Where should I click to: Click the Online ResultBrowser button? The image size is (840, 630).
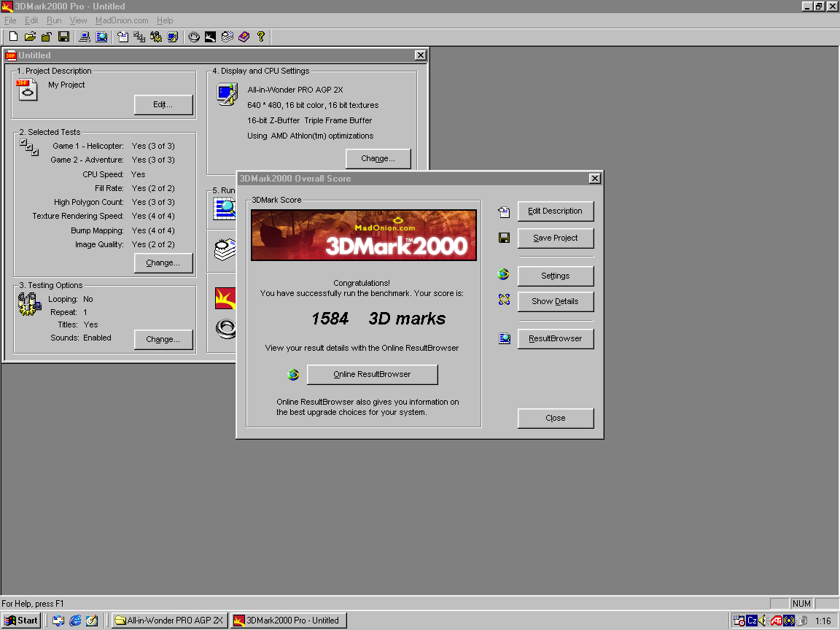pyautogui.click(x=372, y=375)
